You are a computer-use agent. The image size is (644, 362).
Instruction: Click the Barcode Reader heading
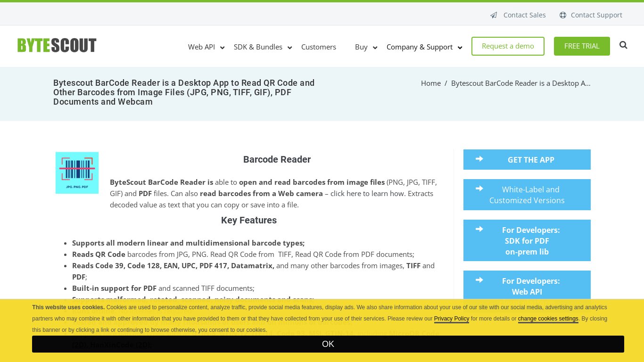tap(277, 159)
